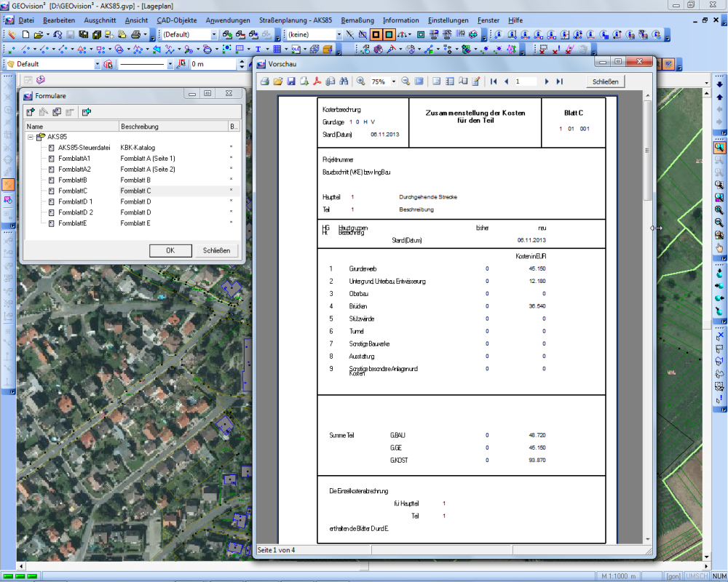Viewport: 728px width, 582px height.
Task: Click the print icon in the Vorschau toolbar
Action: click(265, 81)
